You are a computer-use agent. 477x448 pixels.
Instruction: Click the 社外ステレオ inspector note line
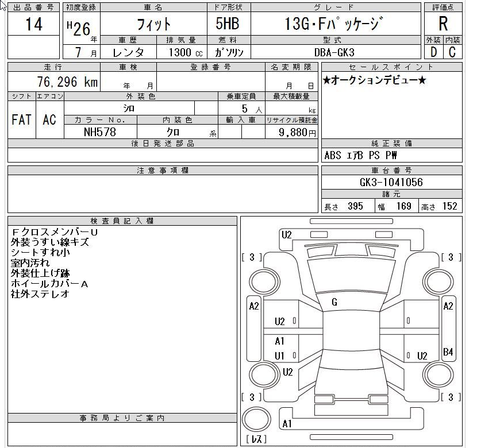tap(40, 294)
